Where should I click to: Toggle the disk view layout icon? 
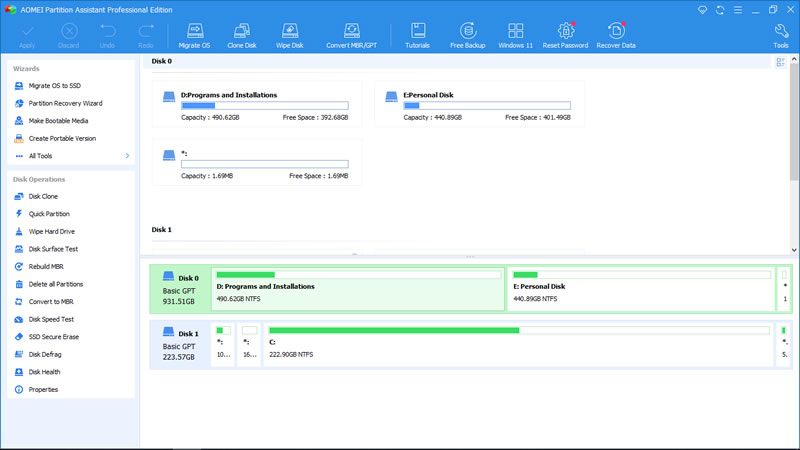780,62
